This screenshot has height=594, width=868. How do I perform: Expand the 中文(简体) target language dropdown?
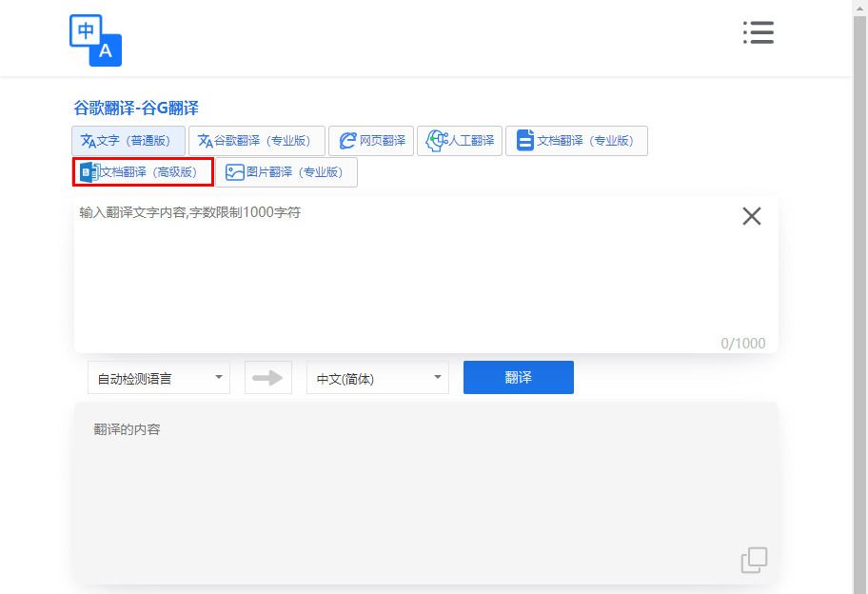378,378
